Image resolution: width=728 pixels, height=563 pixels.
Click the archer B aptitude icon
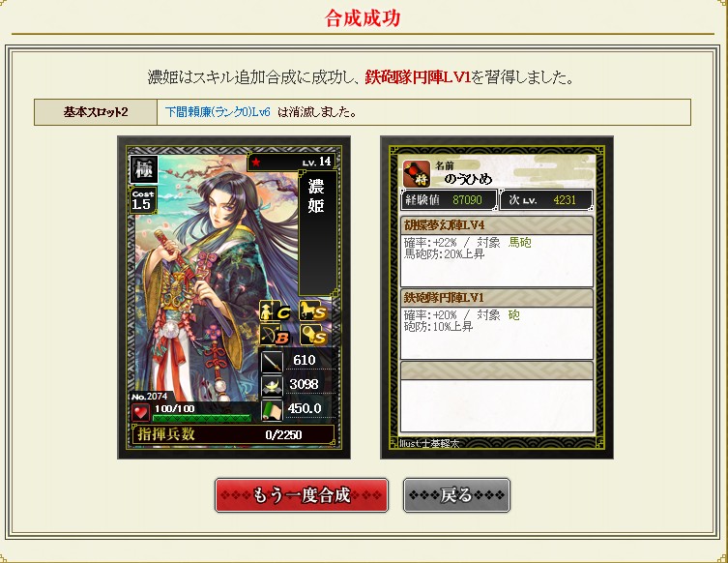(276, 335)
